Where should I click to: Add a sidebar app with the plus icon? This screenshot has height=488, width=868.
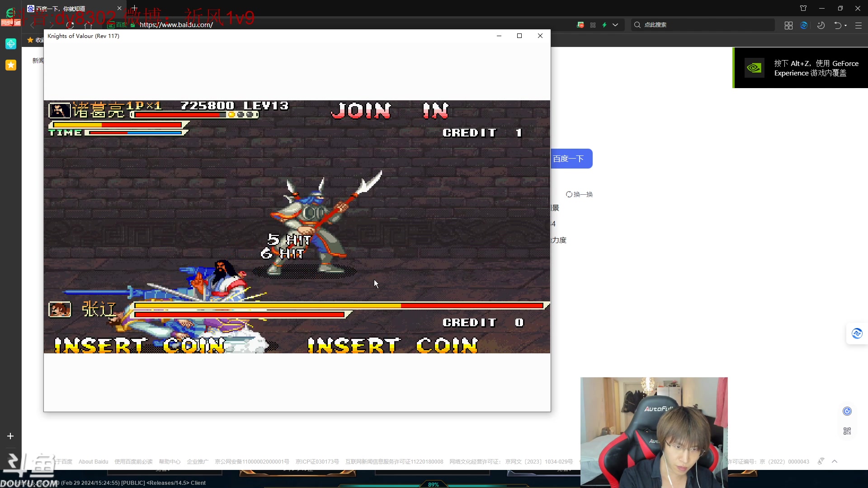pos(10,436)
